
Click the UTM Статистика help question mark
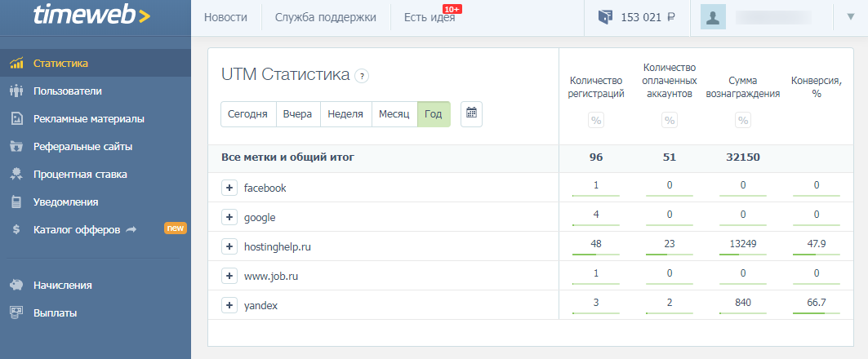tap(362, 76)
